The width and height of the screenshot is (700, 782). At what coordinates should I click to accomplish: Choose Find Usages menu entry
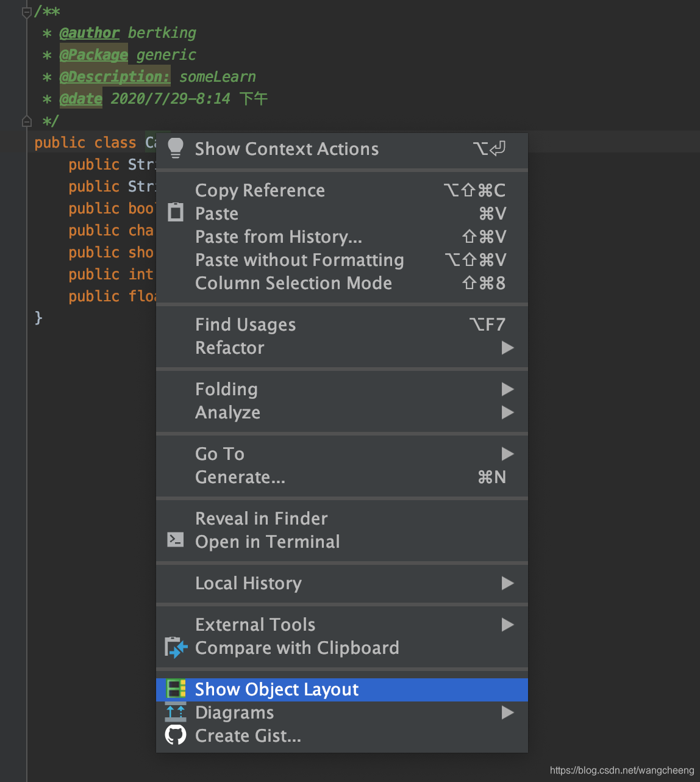tap(245, 325)
